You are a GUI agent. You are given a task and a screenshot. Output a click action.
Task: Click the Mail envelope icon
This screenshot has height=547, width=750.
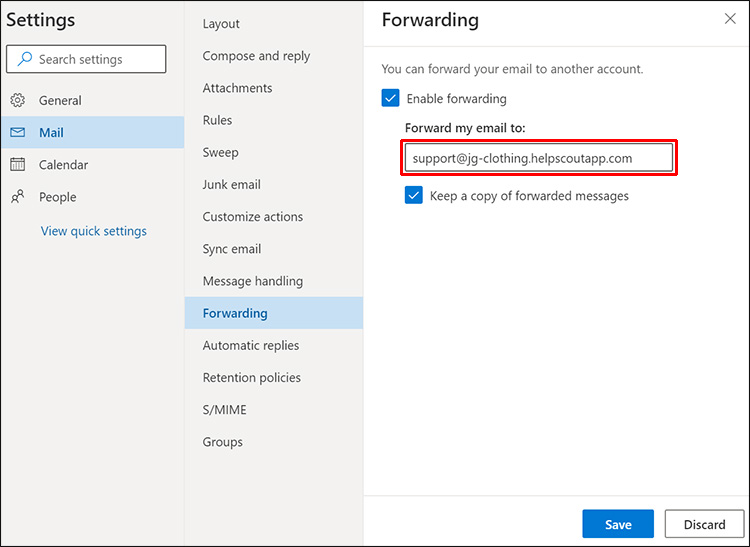click(18, 133)
